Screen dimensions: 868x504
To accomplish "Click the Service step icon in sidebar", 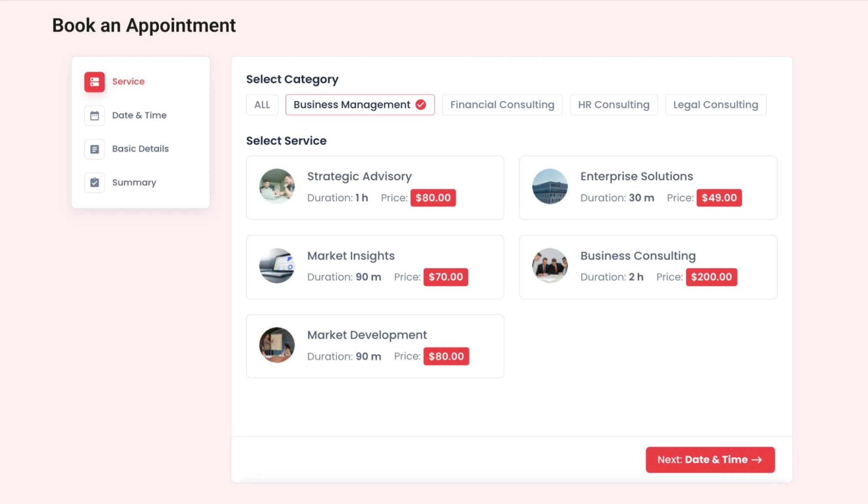I will coord(94,82).
